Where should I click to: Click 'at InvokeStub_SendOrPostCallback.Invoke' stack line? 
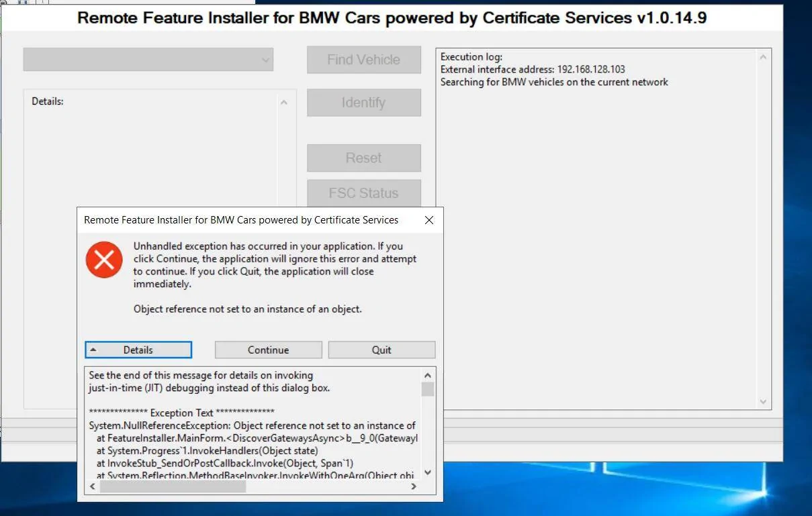point(225,463)
